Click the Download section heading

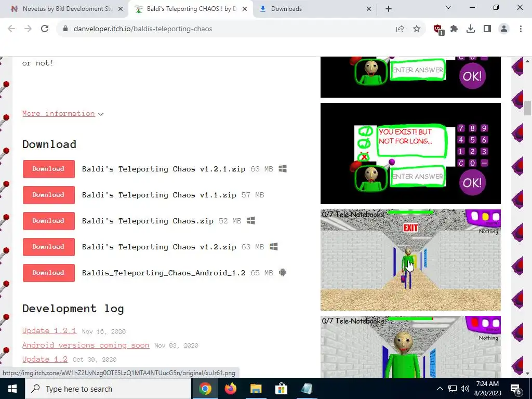pos(49,144)
